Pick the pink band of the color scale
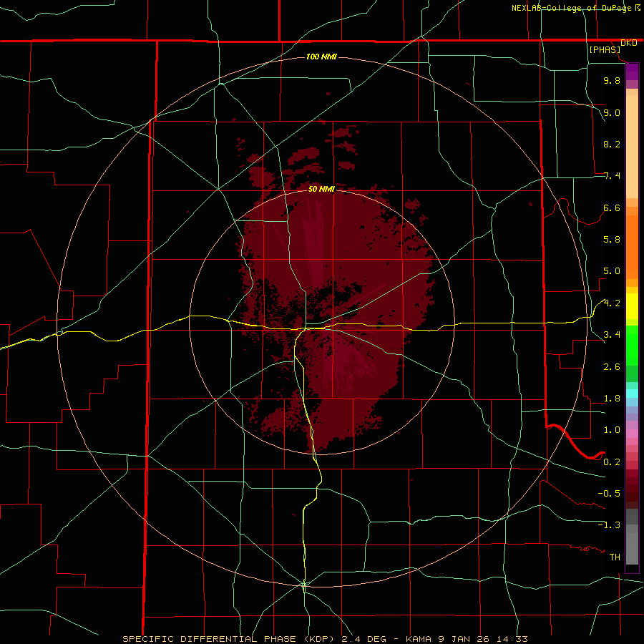This screenshot has width=644, height=644. 632,434
